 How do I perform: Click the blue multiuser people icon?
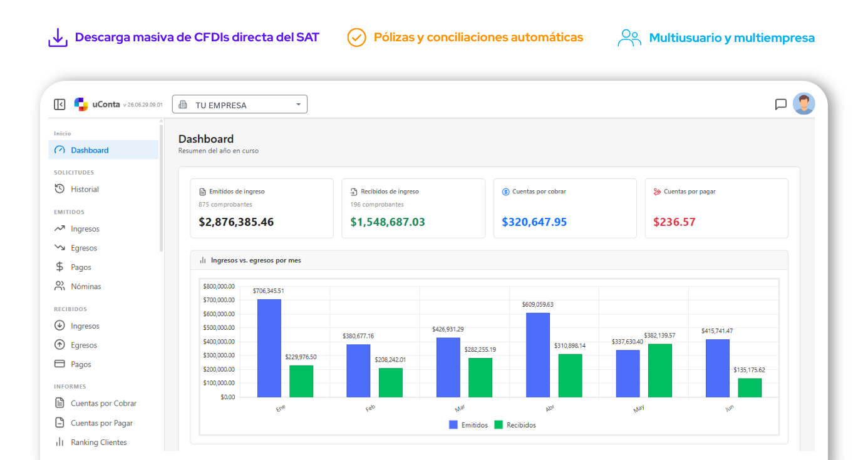pos(629,38)
